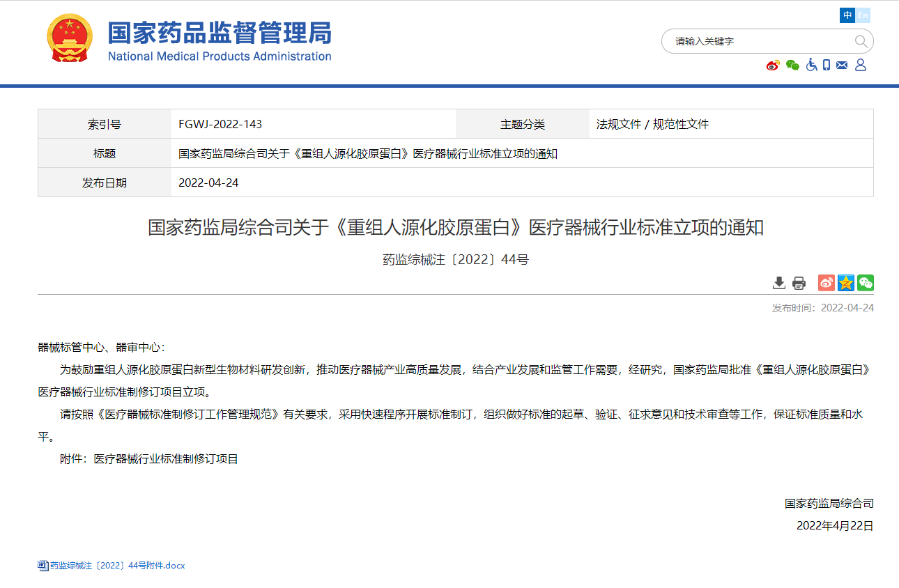The image size is (899, 588).
Task: Click signature 国家药监局综合司
Action: [x=829, y=503]
